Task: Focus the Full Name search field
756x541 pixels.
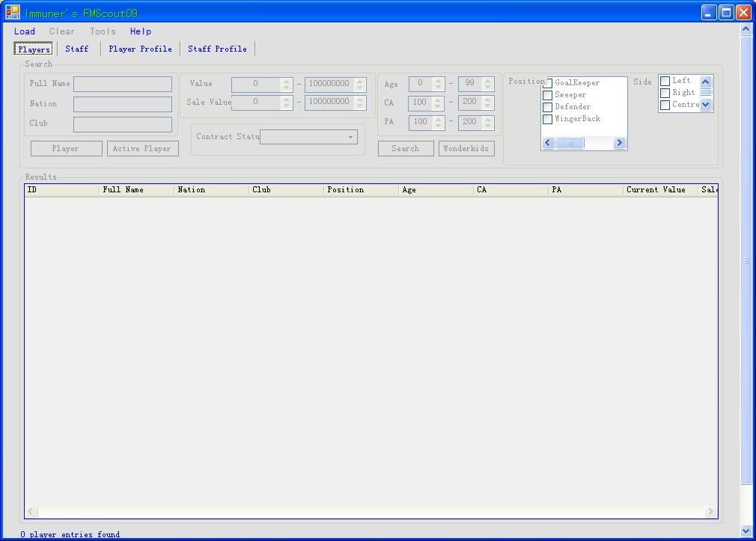Action: coord(123,84)
